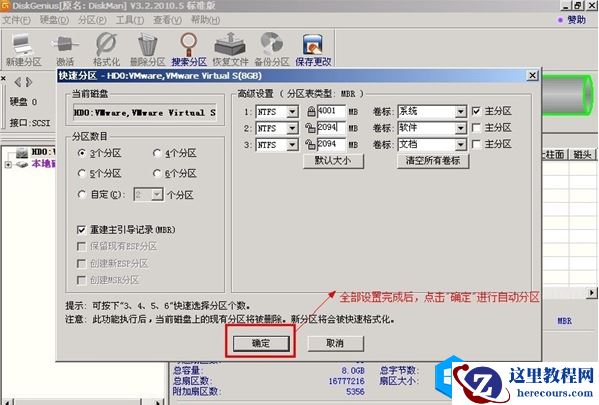The width and height of the screenshot is (599, 405).
Task: Open the custom partition count dropdown
Action: (157, 195)
